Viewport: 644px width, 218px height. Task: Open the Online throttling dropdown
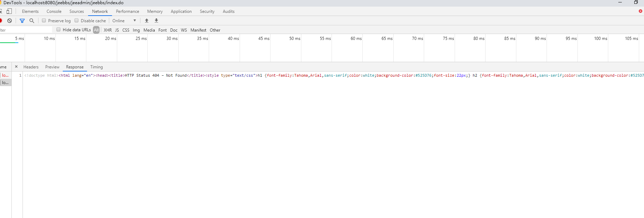tap(124, 21)
